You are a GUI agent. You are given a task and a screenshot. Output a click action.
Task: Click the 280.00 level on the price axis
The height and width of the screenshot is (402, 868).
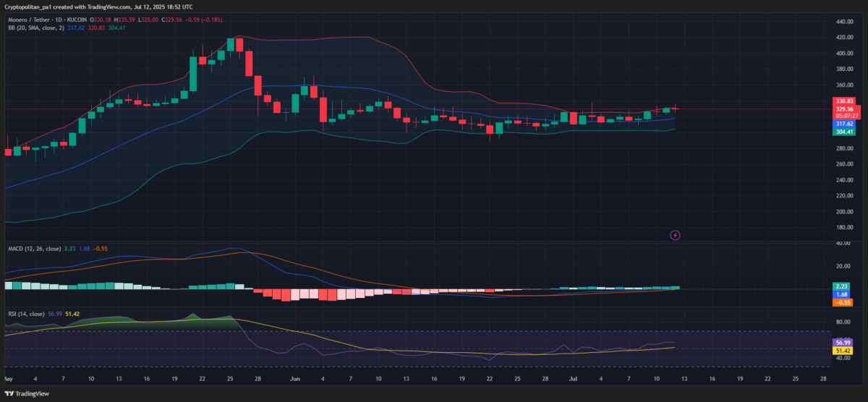[845, 148]
